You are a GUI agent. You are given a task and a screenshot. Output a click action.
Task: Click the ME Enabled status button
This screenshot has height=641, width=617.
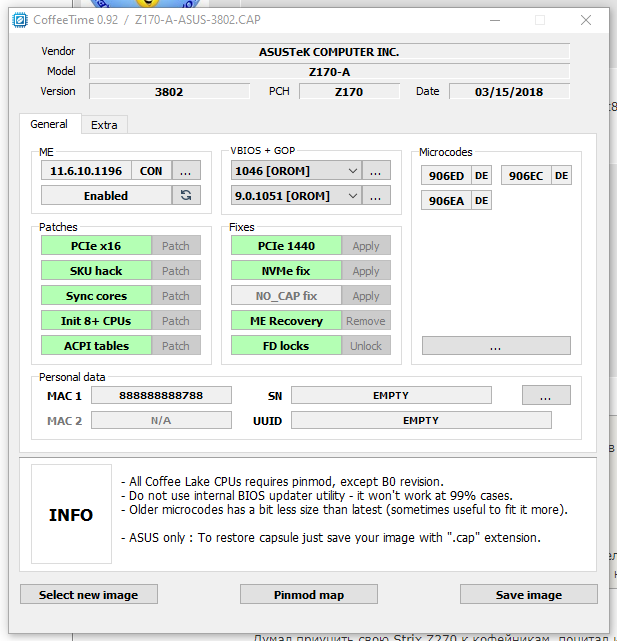pos(106,195)
